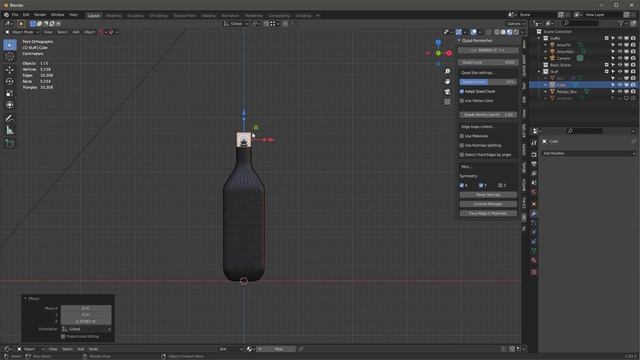Viewport: 640px width, 360px height.
Task: Select the Select Box tool
Action: (10, 44)
